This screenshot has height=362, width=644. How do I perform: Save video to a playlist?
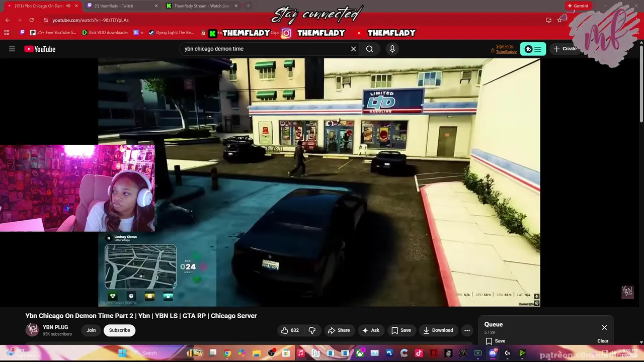click(401, 330)
